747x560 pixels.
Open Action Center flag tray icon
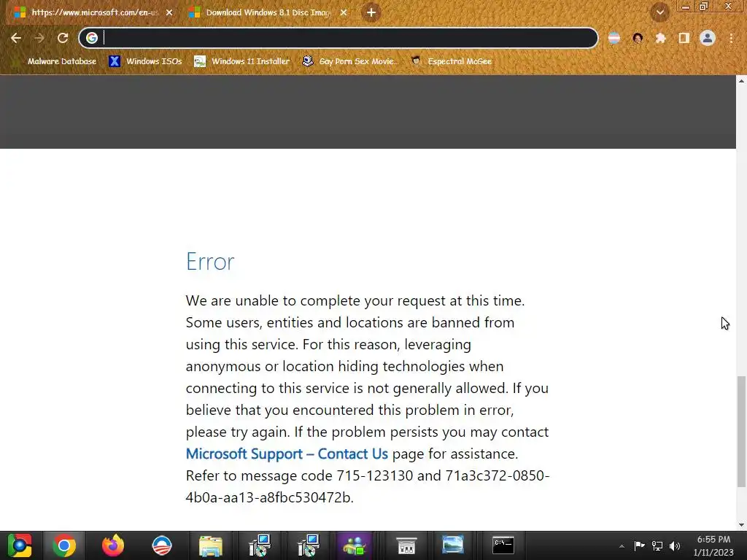pos(639,545)
